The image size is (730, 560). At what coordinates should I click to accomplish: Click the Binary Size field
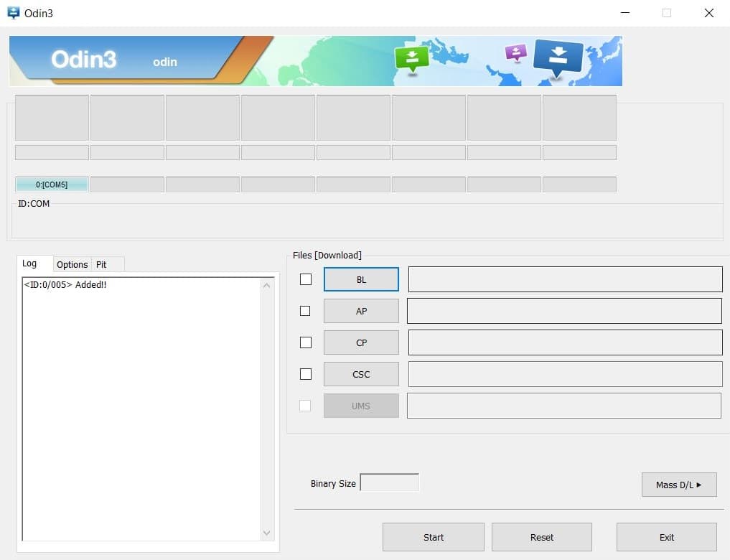click(x=390, y=482)
